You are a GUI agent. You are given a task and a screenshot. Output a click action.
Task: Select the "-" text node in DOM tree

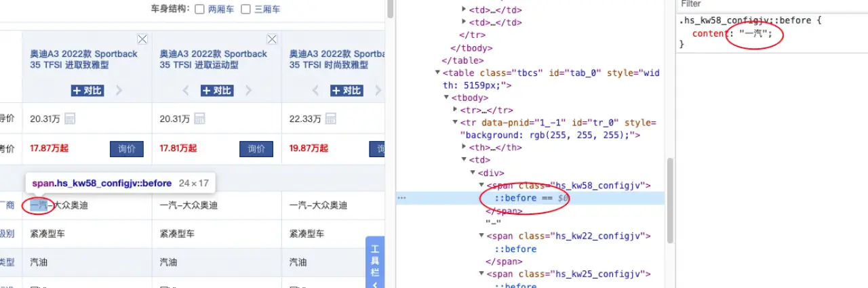click(492, 223)
